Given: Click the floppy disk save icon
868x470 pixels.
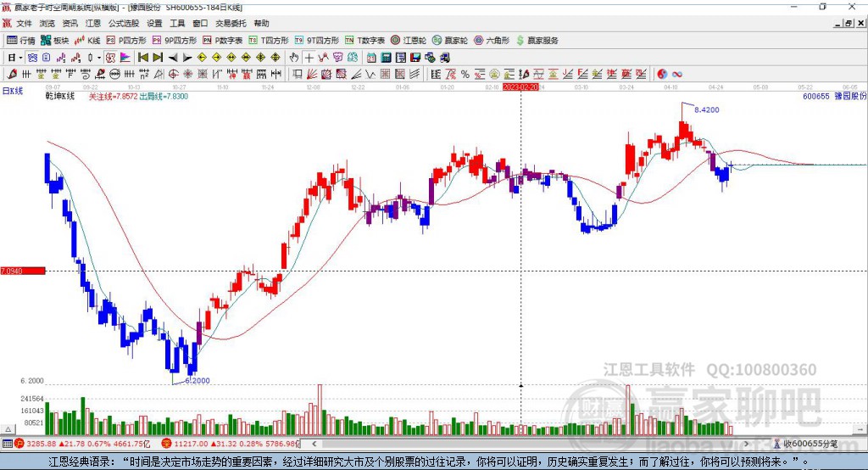Looking at the screenshot, I should click(415, 58).
